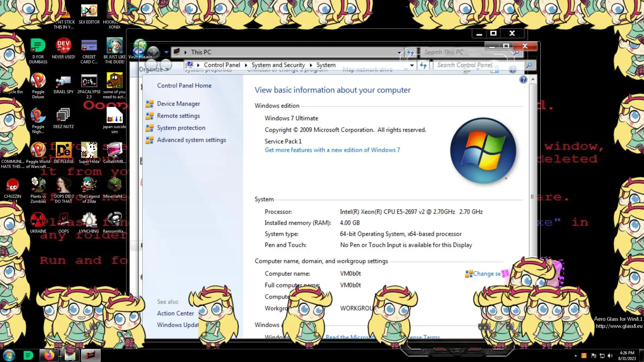Open Device Manager link
This screenshot has width=644, height=362.
[x=178, y=104]
